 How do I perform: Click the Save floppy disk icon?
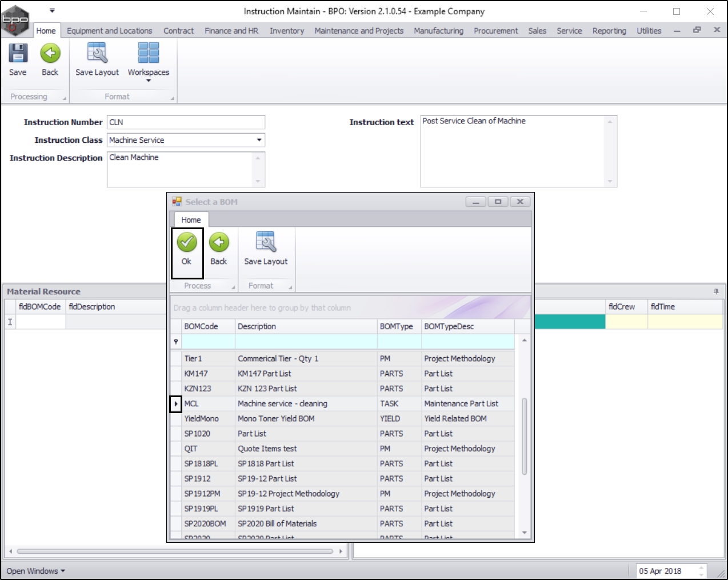(18, 53)
